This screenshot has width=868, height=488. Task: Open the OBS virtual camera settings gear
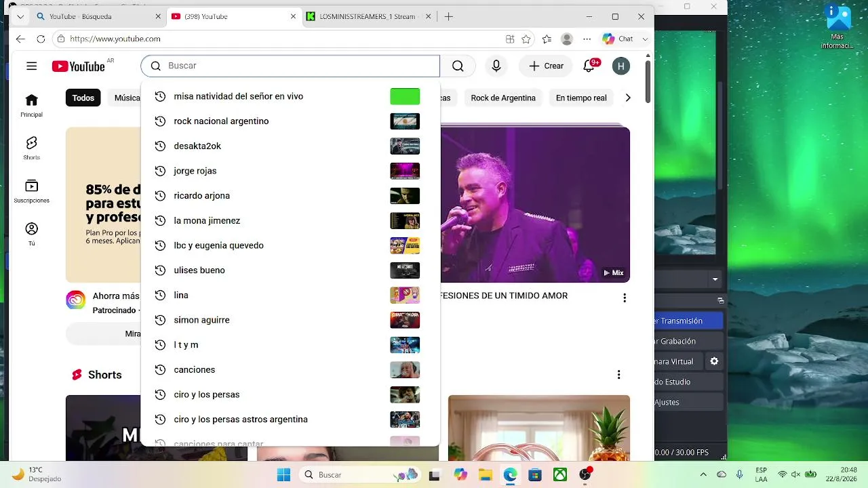[714, 361]
